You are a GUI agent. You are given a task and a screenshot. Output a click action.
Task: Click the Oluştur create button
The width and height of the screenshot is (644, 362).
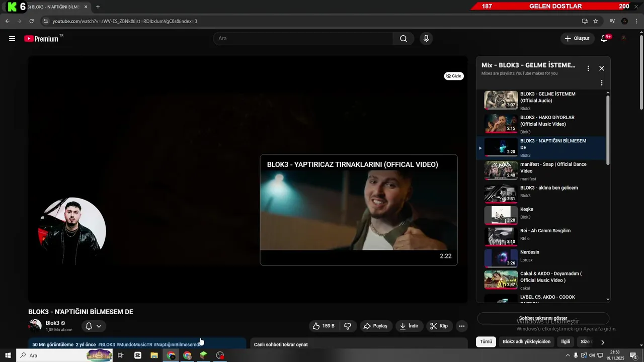click(578, 39)
